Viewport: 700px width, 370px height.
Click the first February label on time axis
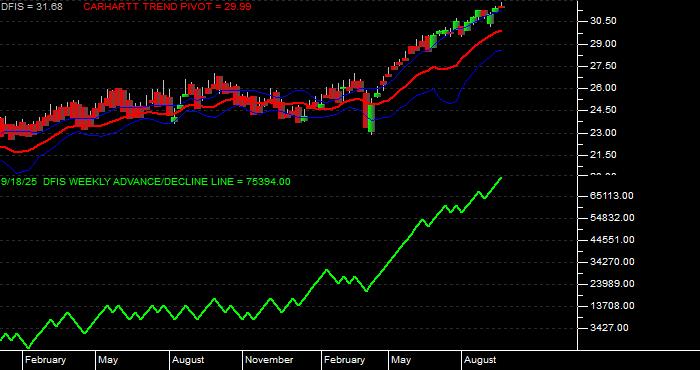pos(46,360)
